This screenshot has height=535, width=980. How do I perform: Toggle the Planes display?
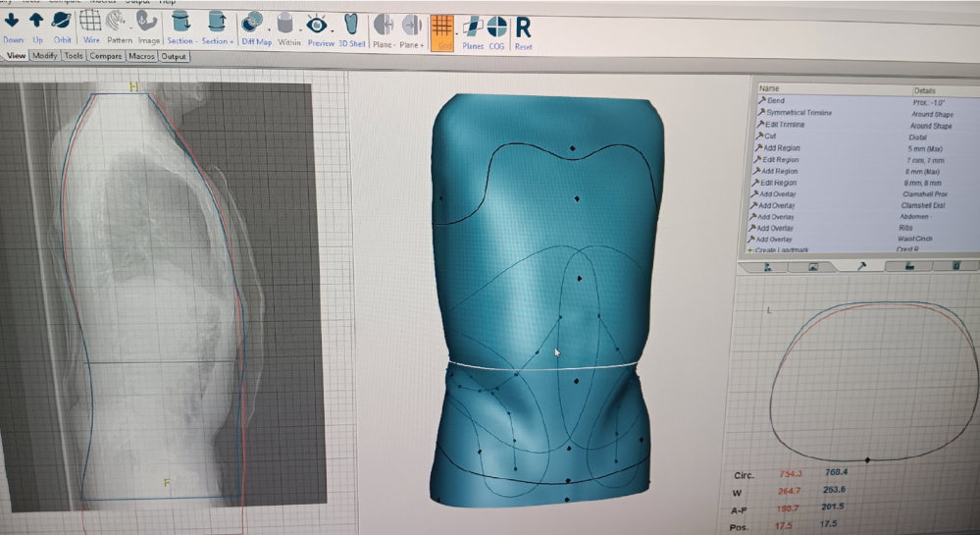point(473,24)
